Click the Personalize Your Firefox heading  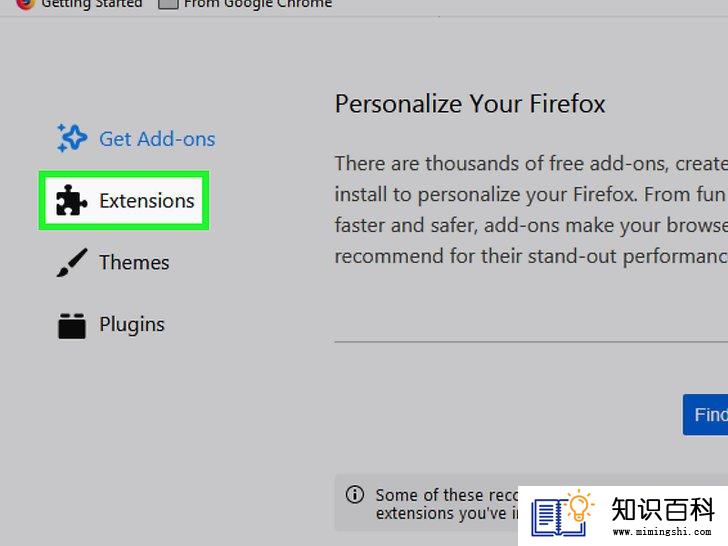click(x=470, y=104)
